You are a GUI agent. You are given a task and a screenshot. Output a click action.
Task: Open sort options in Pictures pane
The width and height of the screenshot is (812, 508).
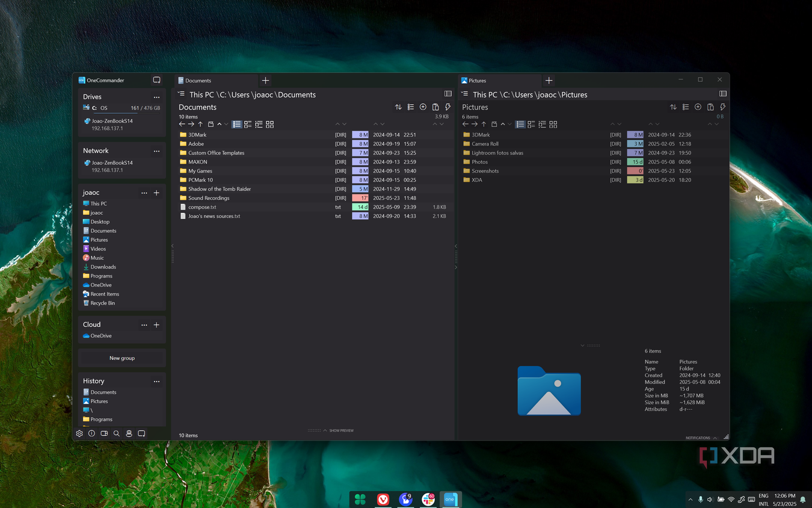pos(673,107)
